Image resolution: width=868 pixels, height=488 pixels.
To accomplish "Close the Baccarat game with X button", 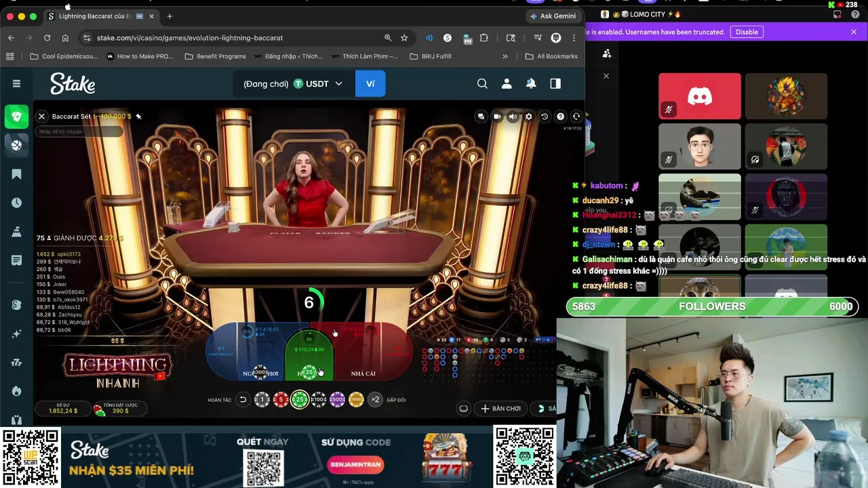I will [x=41, y=117].
